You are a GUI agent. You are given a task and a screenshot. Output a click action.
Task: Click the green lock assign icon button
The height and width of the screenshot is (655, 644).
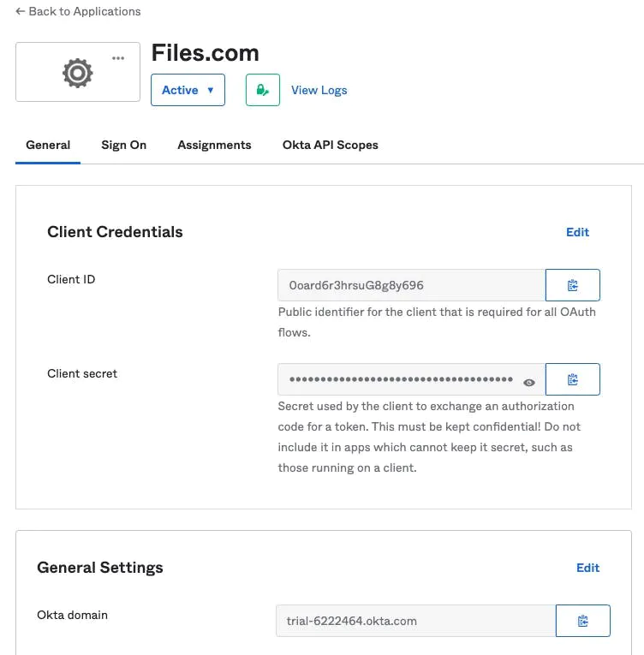[262, 90]
